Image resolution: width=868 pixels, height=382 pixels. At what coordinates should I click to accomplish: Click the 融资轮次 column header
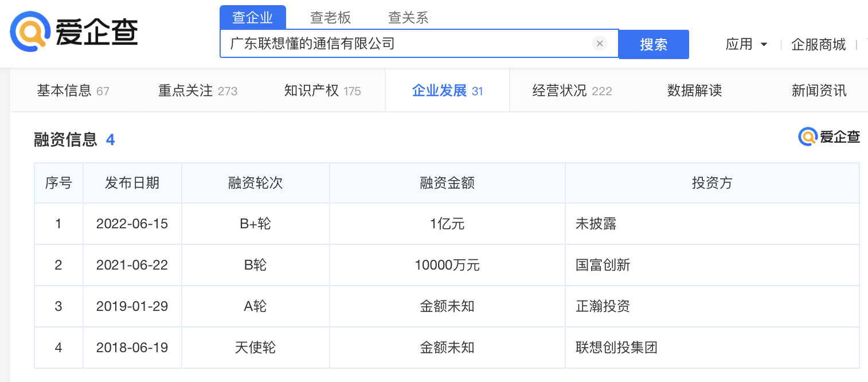[256, 183]
